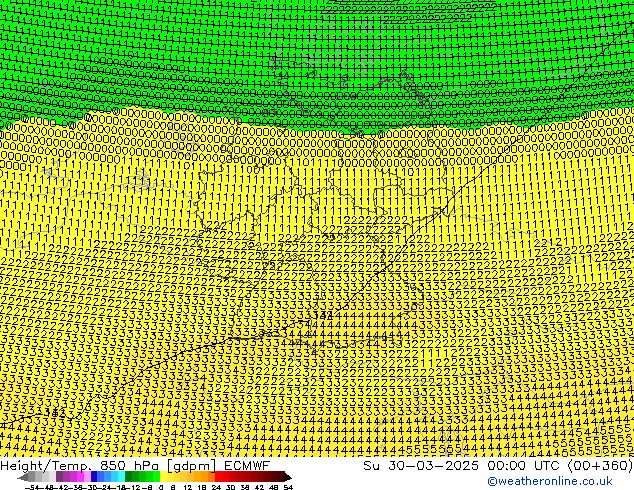This screenshot has width=634, height=490.
Task: Click the Su 30-03-2025 00:00 UTC timestamp
Action: pyautogui.click(x=497, y=466)
